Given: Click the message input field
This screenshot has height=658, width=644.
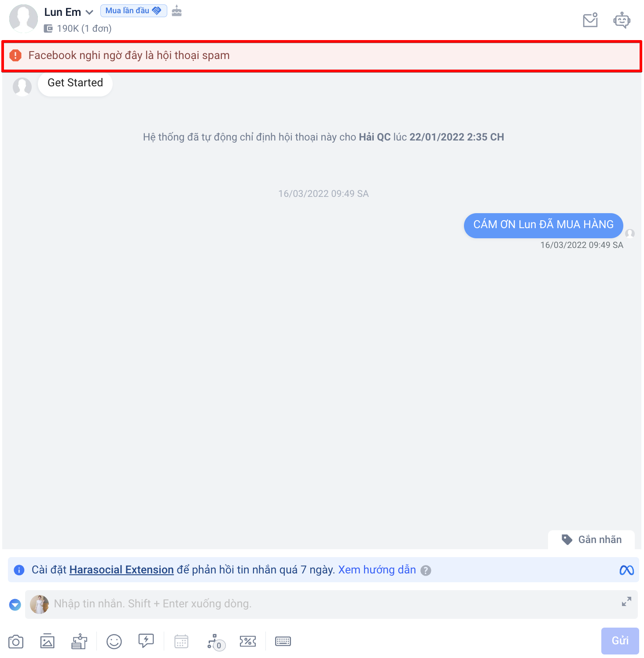Looking at the screenshot, I should (331, 604).
